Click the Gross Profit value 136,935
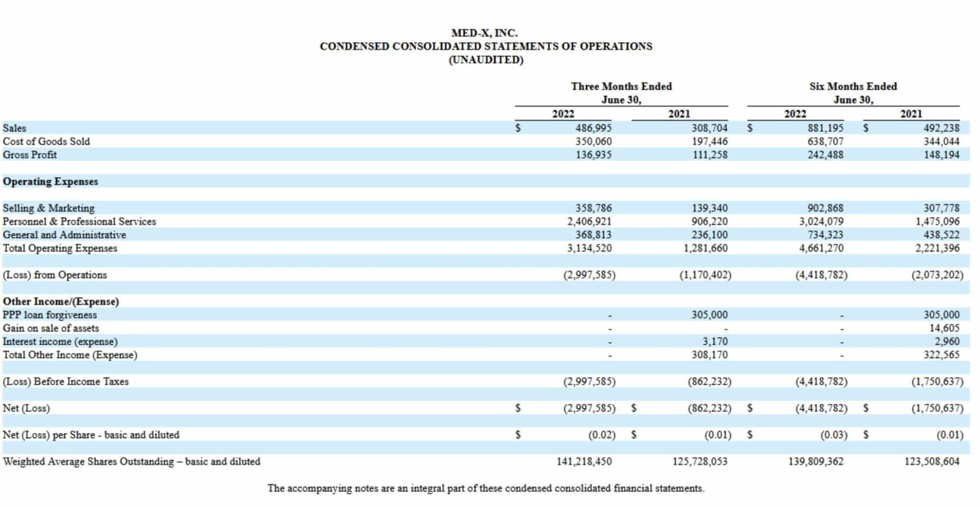980x506 pixels. [x=593, y=154]
